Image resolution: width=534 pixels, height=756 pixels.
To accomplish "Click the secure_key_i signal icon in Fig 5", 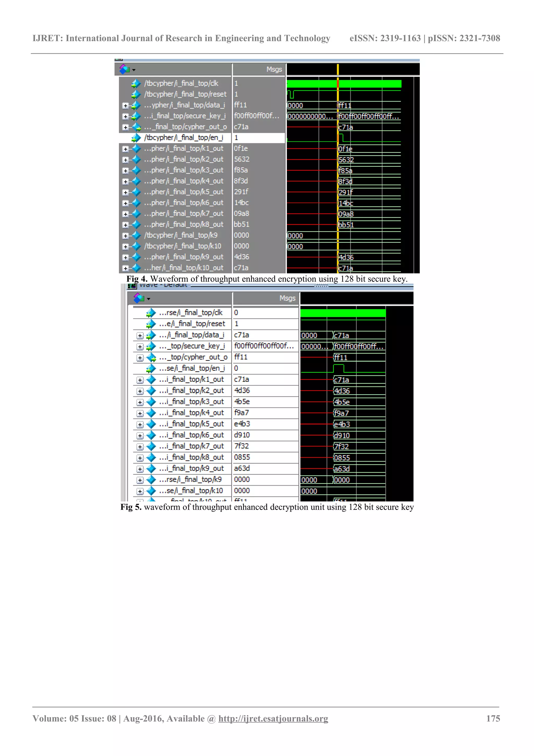I will tap(151, 346).
